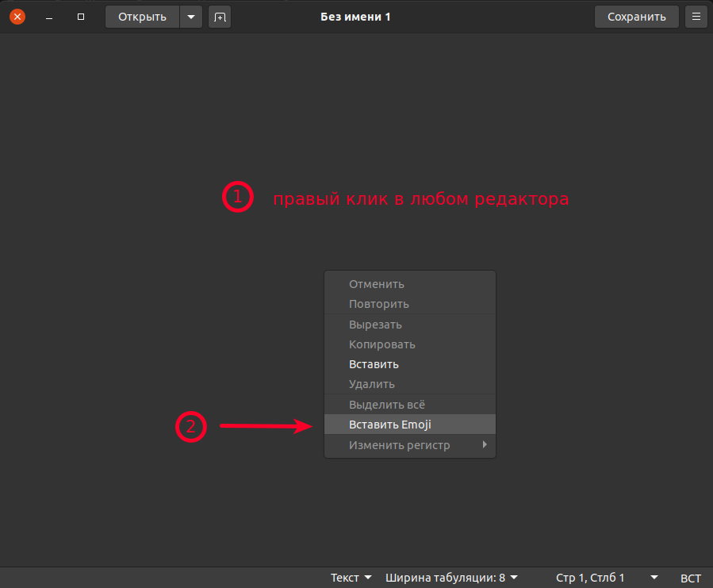Open the Текст syntax highlighting dropdown
The height and width of the screenshot is (588, 713).
(349, 577)
